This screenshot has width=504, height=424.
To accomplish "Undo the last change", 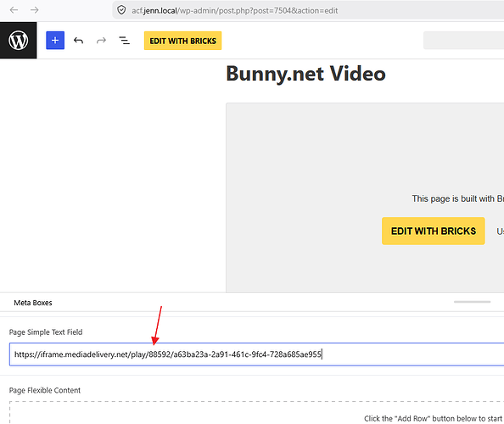I will tap(78, 41).
